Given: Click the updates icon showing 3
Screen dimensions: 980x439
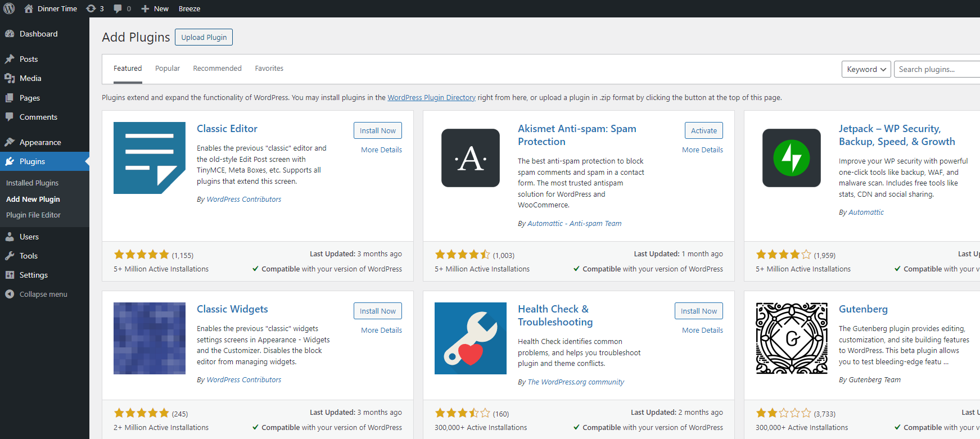Looking at the screenshot, I should [x=91, y=8].
